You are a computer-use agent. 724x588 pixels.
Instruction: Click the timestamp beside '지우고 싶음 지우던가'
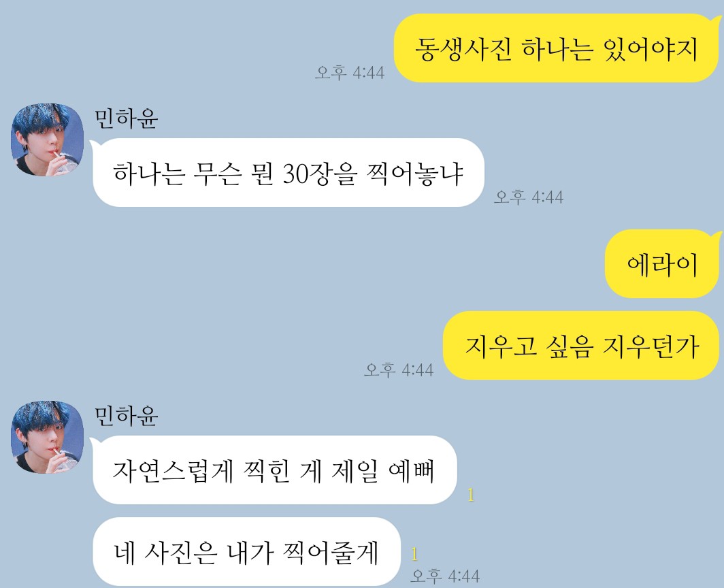pos(399,370)
